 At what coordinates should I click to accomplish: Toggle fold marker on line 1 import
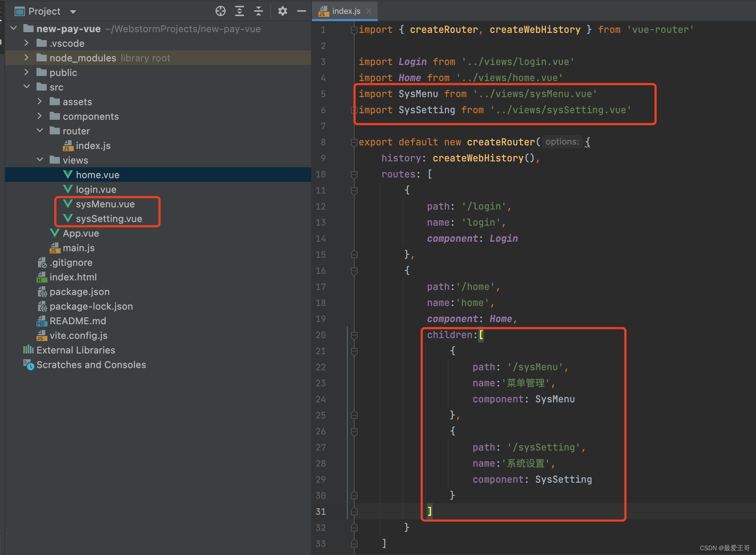pos(354,30)
